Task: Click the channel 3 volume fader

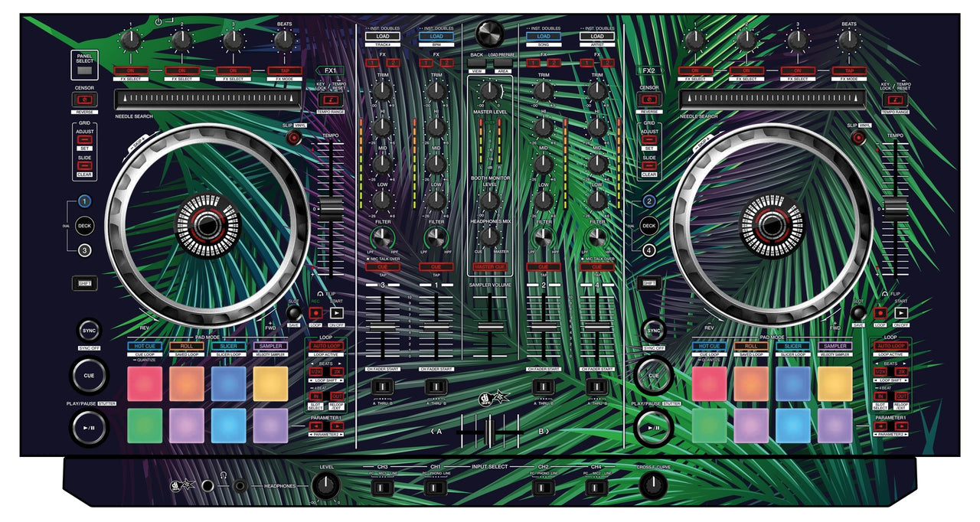Action: click(x=382, y=326)
